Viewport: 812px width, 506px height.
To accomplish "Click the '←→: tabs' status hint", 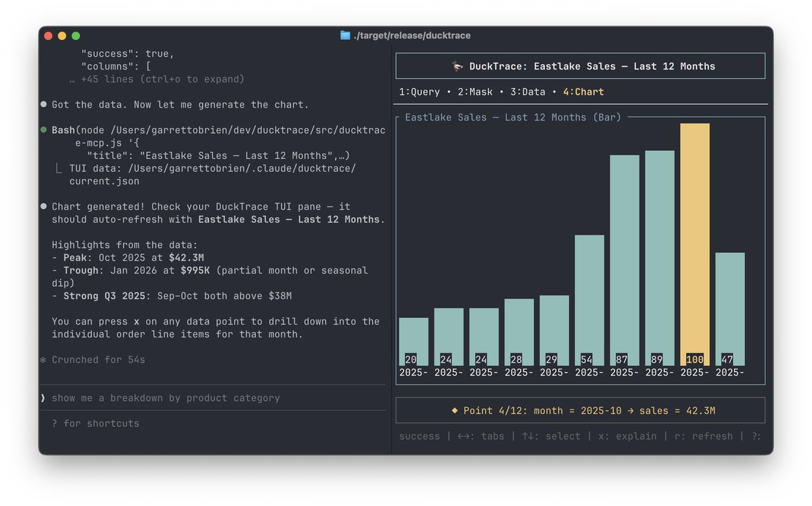I will coord(481,436).
